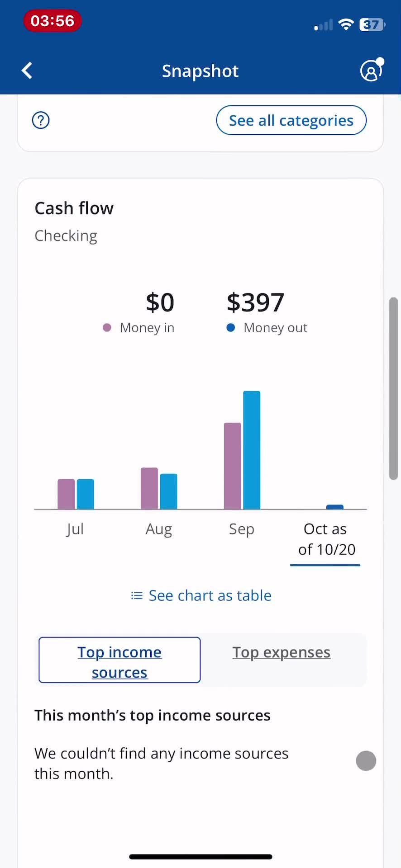Tap the battery indicator icon
Screen dimensions: 401x868
pos(372,25)
